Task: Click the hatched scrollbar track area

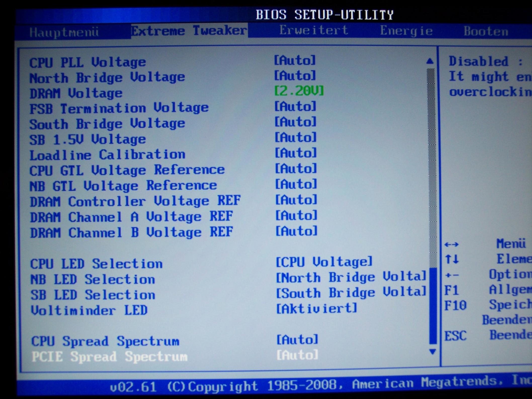Action: [x=431, y=166]
